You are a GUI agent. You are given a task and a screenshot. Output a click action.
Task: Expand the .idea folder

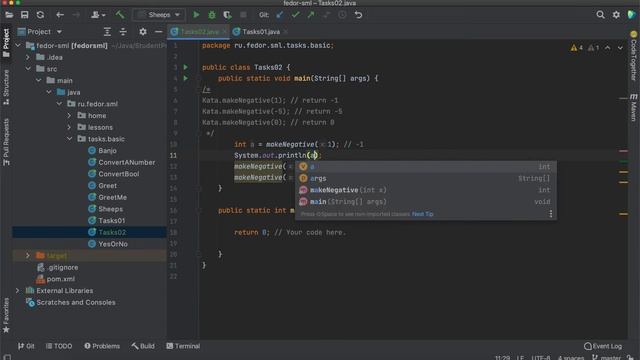[x=28, y=58]
